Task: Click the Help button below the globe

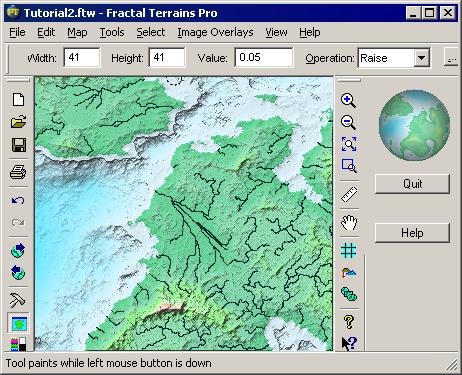Action: pyautogui.click(x=412, y=233)
